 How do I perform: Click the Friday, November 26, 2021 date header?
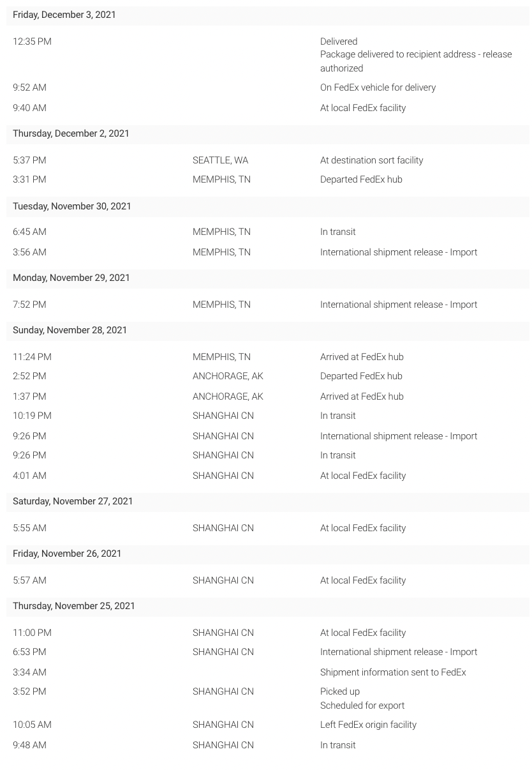pyautogui.click(x=67, y=554)
